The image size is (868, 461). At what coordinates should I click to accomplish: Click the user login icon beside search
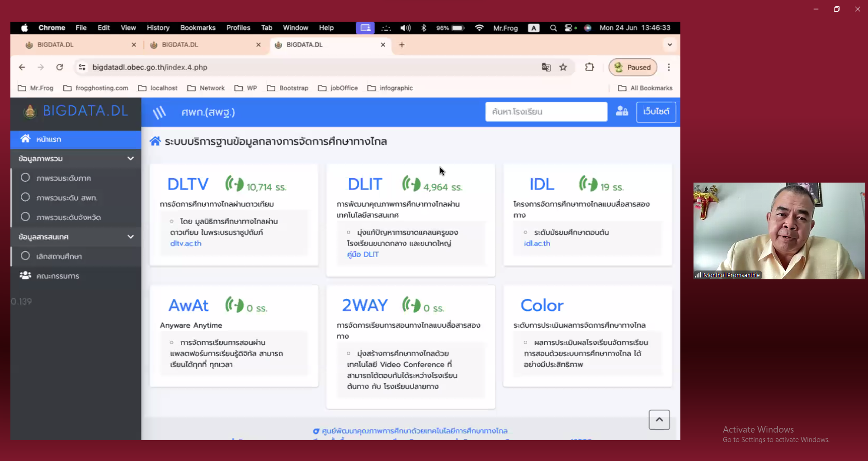pos(622,111)
